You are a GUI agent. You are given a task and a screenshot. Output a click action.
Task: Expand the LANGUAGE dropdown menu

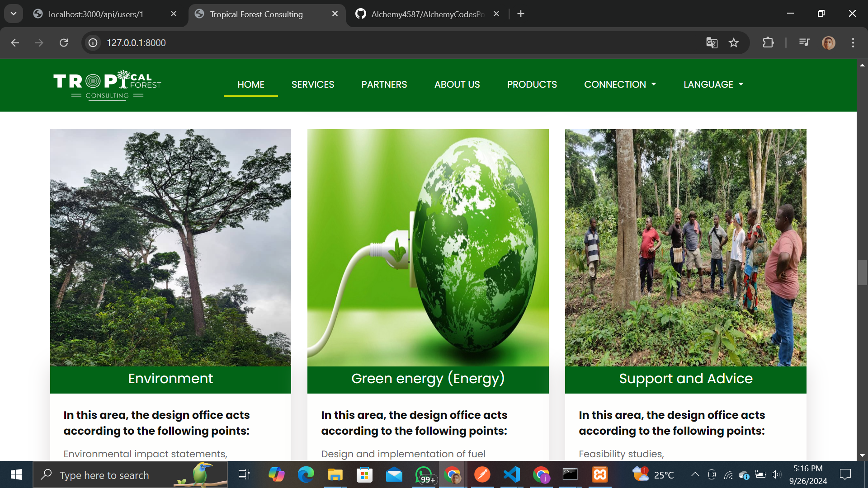[x=713, y=84]
